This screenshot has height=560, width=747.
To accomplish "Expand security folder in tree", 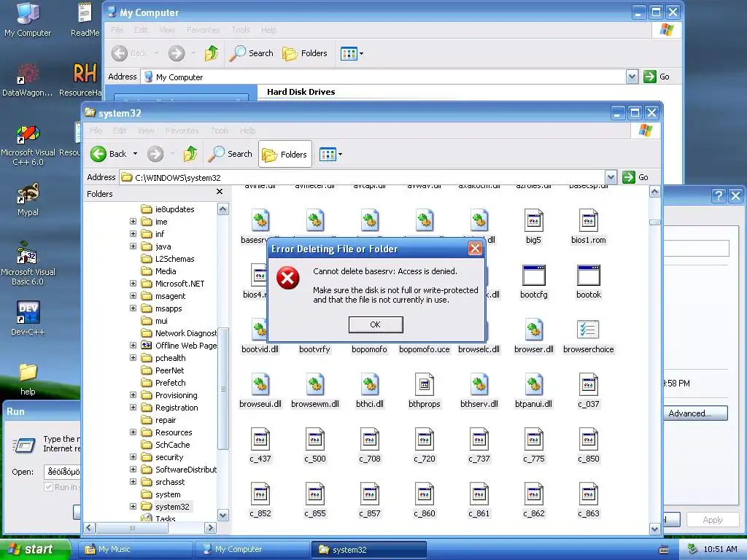I will coord(133,456).
